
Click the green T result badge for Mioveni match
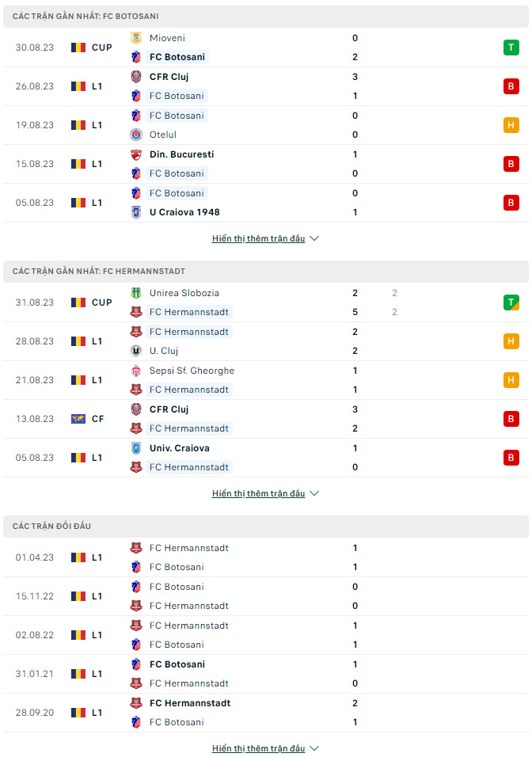tap(511, 48)
